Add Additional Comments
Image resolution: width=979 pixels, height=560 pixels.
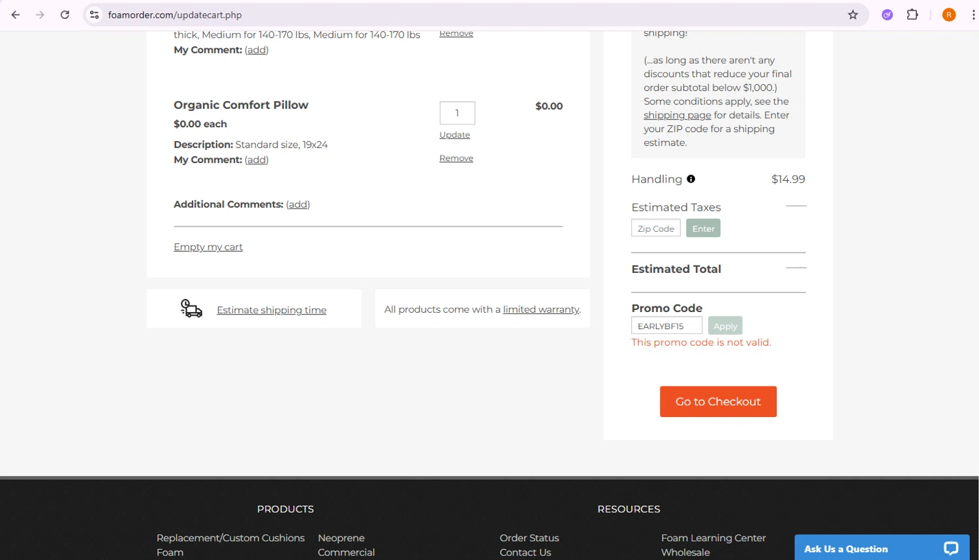[x=298, y=204]
